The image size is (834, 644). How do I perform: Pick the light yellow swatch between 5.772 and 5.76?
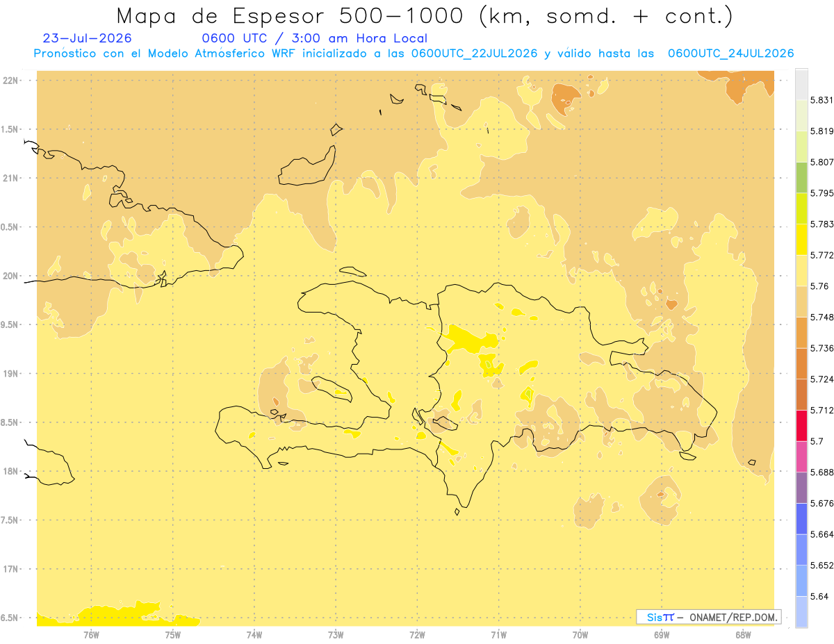[x=801, y=271]
